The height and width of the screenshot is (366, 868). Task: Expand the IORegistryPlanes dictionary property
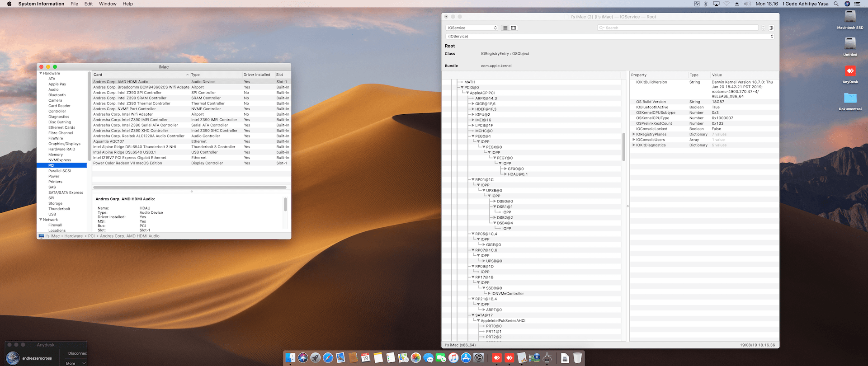tap(634, 134)
